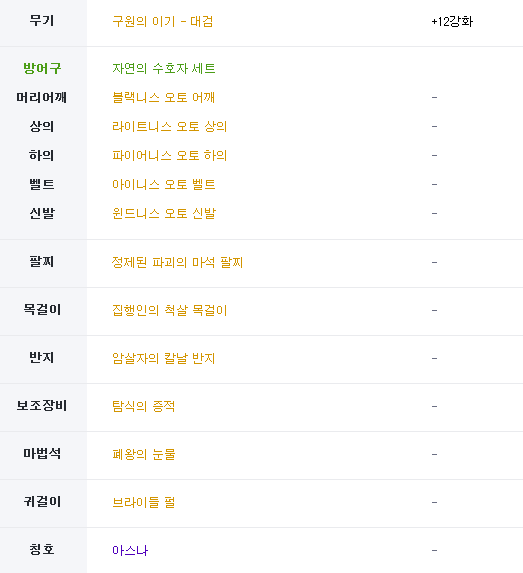
Task: Open weapon item 구원의 이기 - 대검
Action: click(x=162, y=21)
